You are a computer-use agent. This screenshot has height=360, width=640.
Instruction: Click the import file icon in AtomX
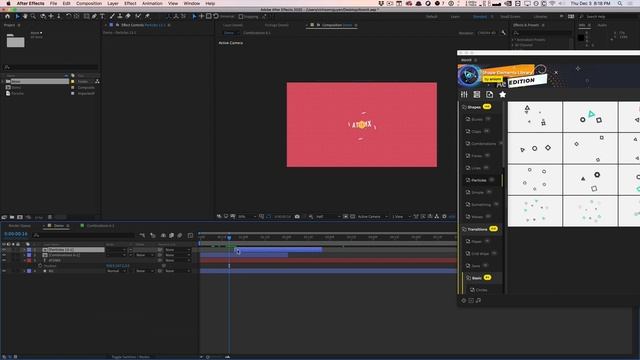(x=489, y=94)
